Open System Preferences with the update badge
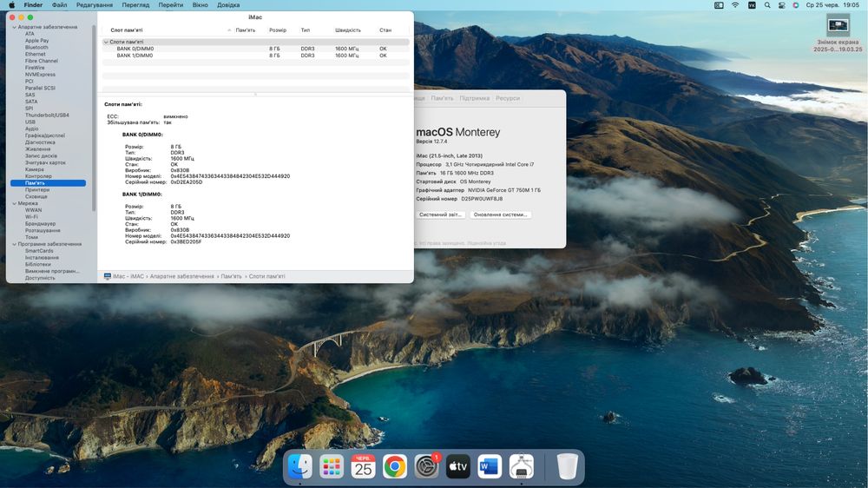 coord(426,466)
